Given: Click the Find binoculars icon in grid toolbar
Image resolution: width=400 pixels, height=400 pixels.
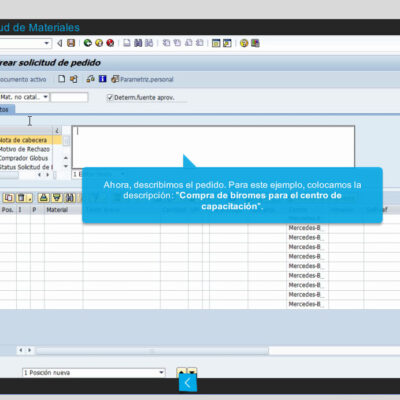Looking at the screenshot, I should [70, 198].
